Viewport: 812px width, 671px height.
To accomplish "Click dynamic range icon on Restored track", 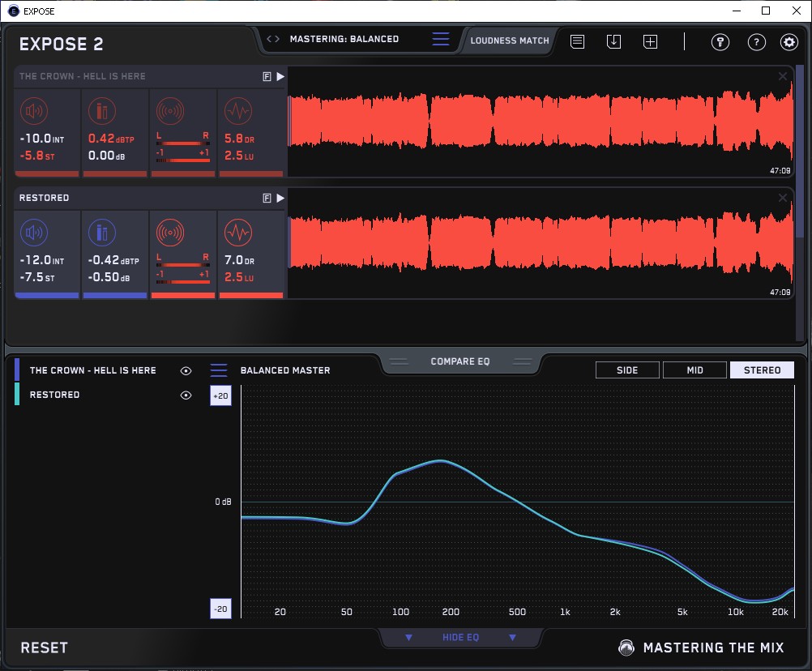I will [x=238, y=233].
